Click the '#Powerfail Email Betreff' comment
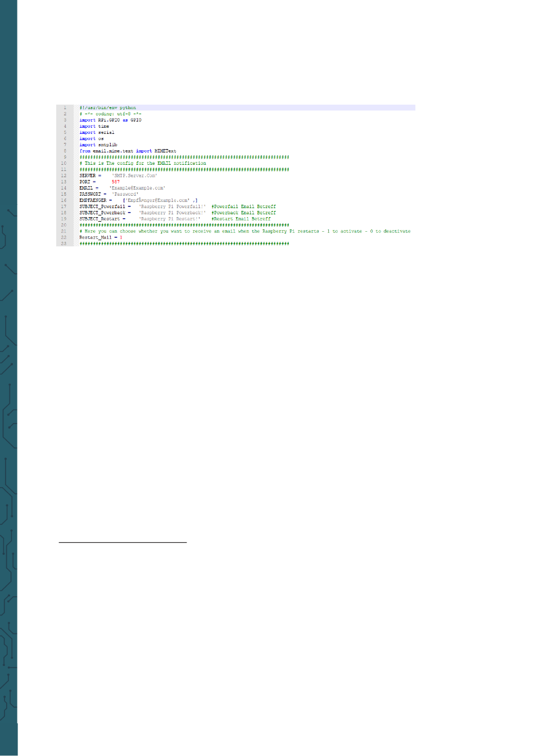Image resolution: width=534 pixels, height=756 pixels. tap(244, 206)
